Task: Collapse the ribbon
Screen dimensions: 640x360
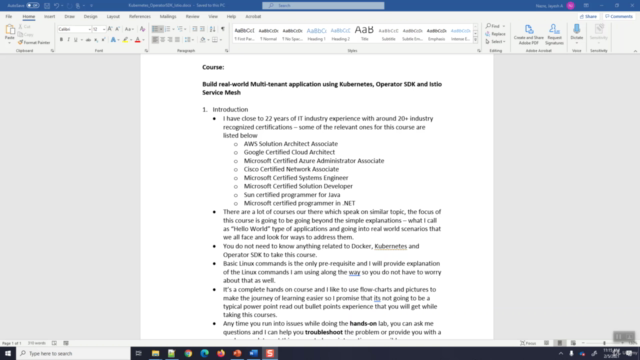Action: click(635, 51)
